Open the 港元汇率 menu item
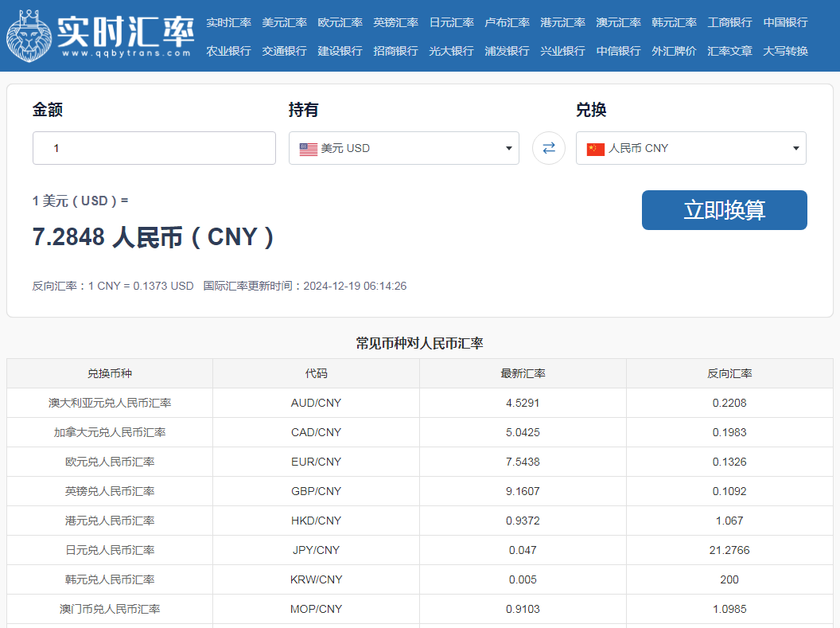Screen dimensions: 840x628 562,22
